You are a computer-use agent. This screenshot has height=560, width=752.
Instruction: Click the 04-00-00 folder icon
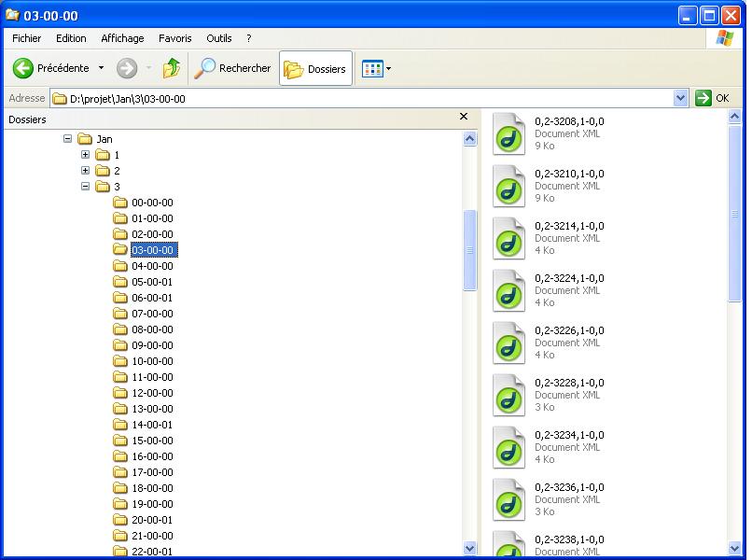click(120, 266)
